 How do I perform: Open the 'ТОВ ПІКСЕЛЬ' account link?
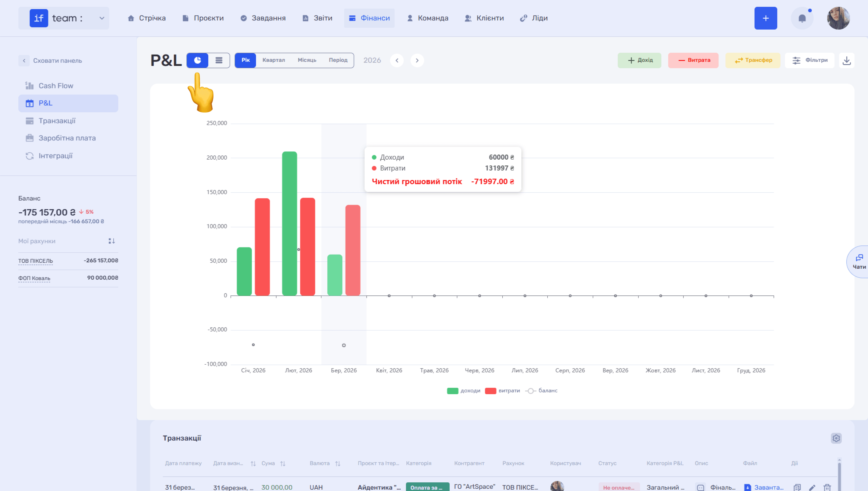(35, 261)
